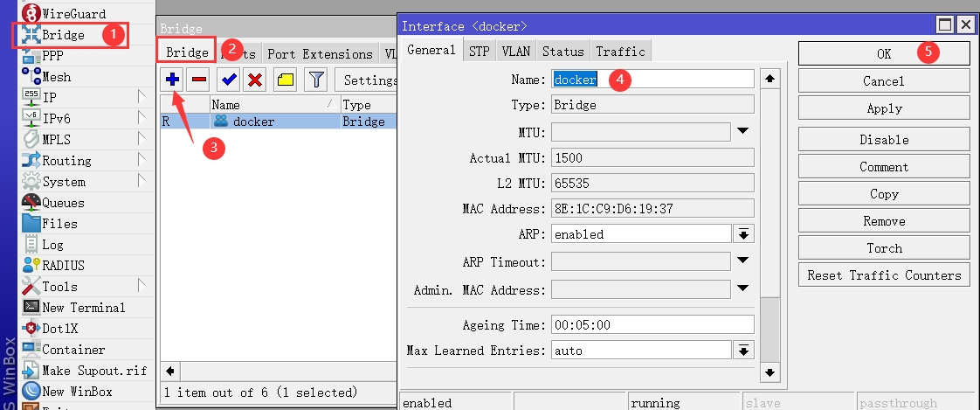
Task: Click the blue checkmark enable icon
Action: tap(229, 80)
